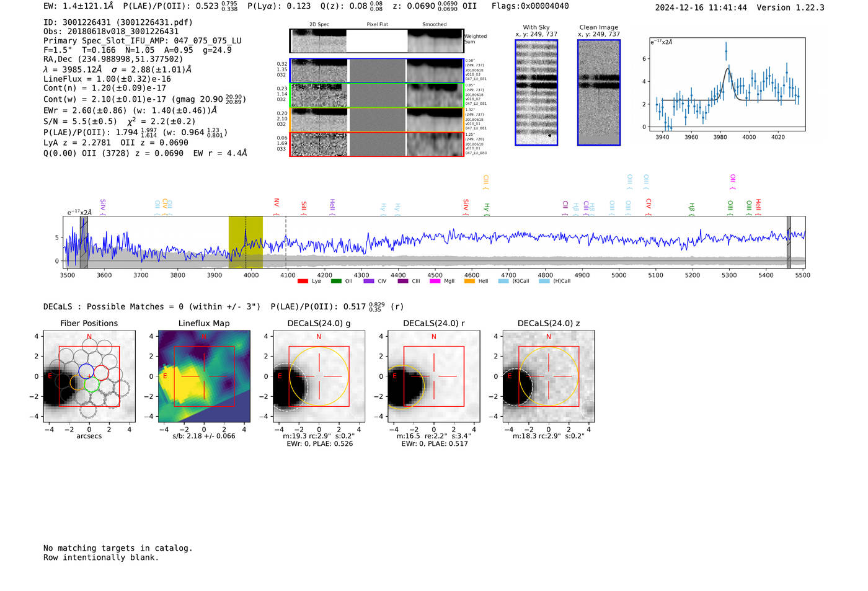Click the EWr = 2.60(±0.86) line

pyautogui.click(x=130, y=110)
